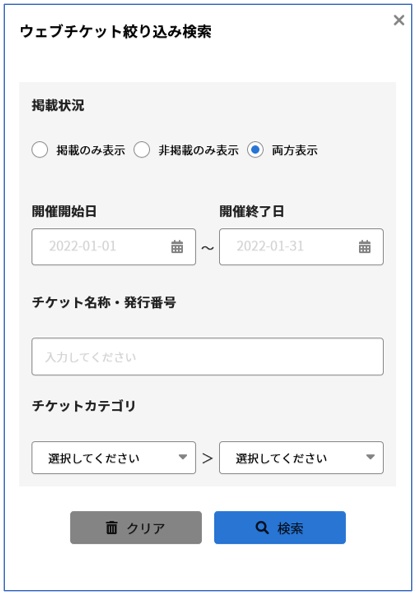
Task: Select the 非掲載のみ表示 radio button
Action: click(x=142, y=150)
